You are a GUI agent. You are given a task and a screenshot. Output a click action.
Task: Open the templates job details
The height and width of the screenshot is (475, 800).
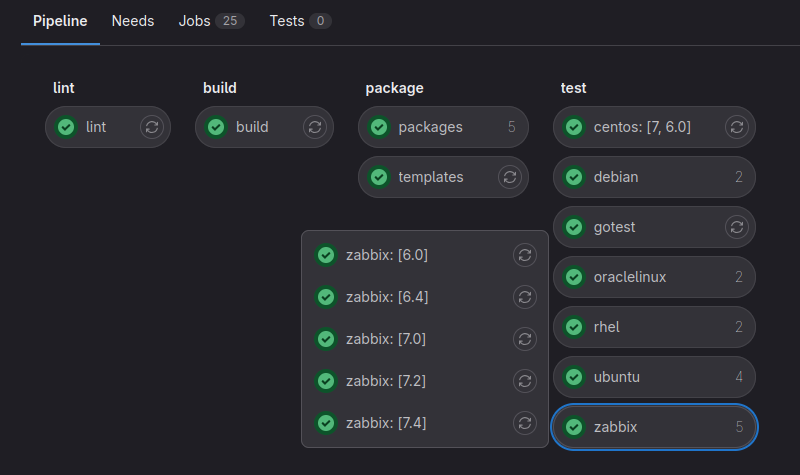(431, 177)
